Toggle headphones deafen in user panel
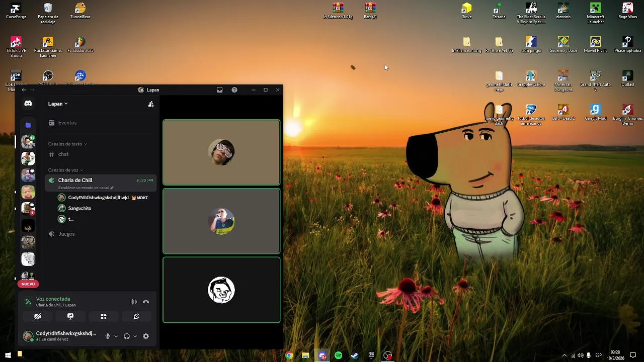Image resolution: width=644 pixels, height=362 pixels. (127, 336)
